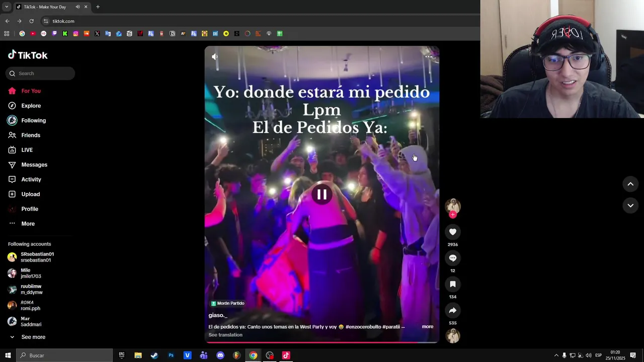Open volume control in system tray

(x=589, y=355)
